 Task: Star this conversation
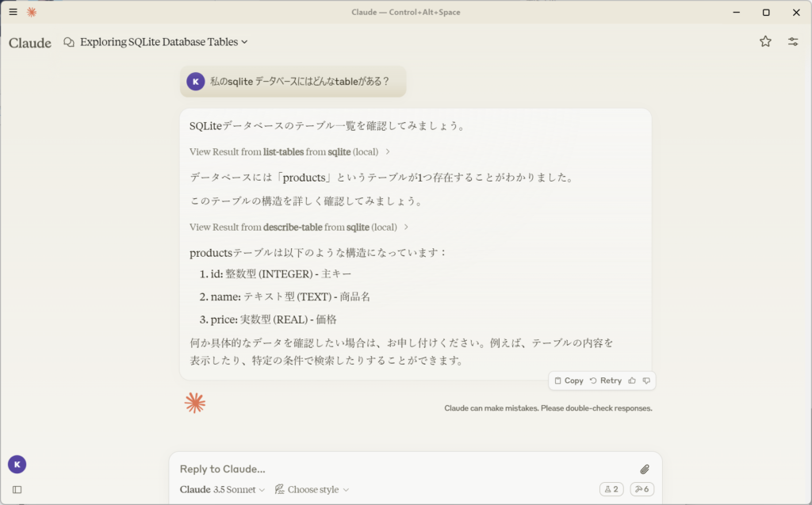click(x=765, y=42)
